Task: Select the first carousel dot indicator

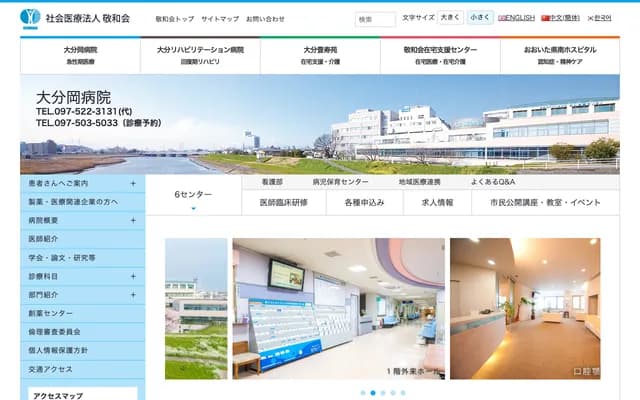Action: 363,393
